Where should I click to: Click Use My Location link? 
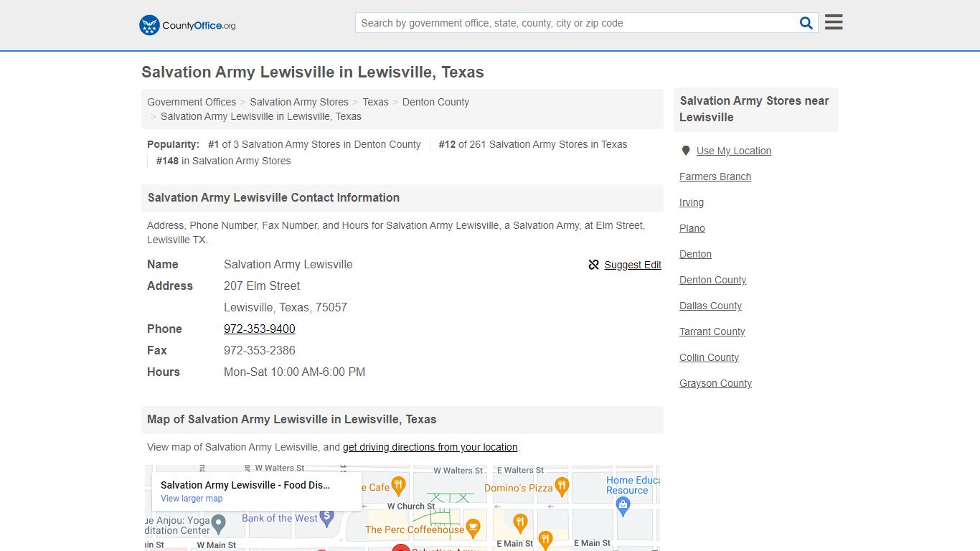(x=734, y=151)
